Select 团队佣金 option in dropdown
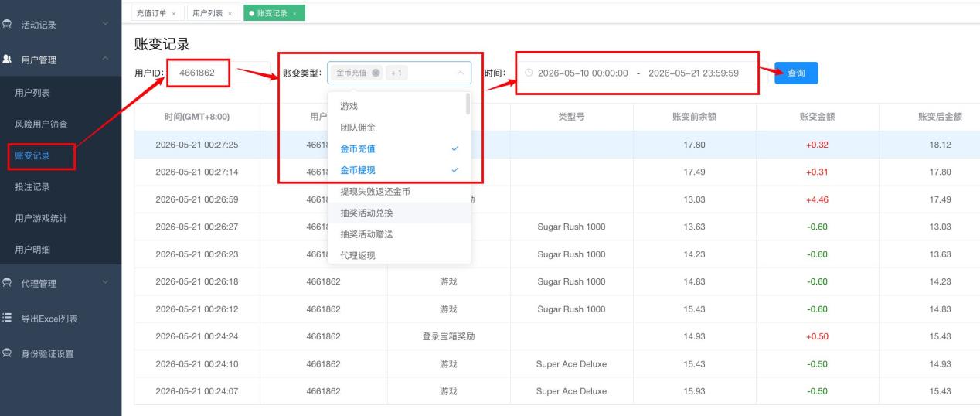Viewport: 980px width, 416px height. (x=399, y=128)
